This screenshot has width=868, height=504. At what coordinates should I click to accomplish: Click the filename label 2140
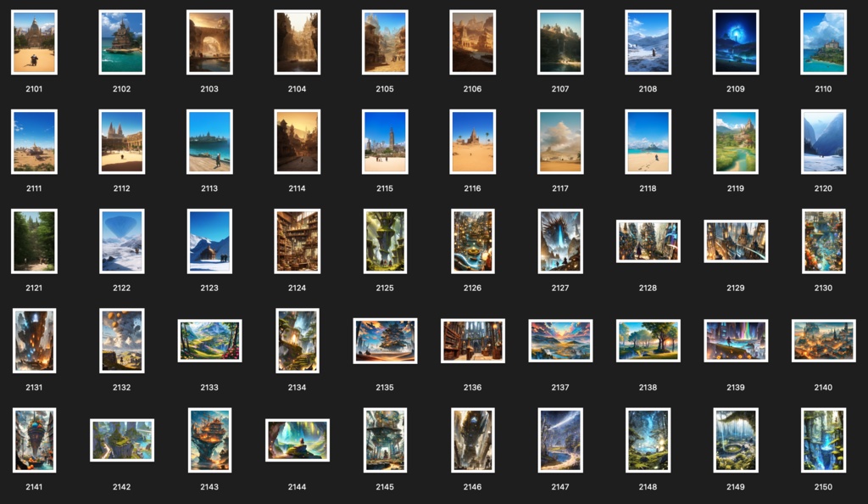823,388
